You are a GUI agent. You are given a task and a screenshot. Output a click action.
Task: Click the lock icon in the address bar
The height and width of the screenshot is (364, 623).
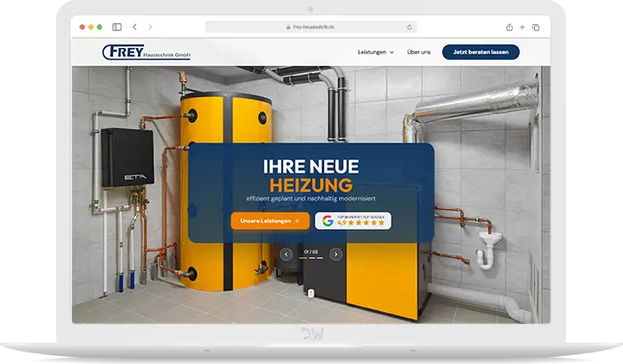[x=288, y=27]
